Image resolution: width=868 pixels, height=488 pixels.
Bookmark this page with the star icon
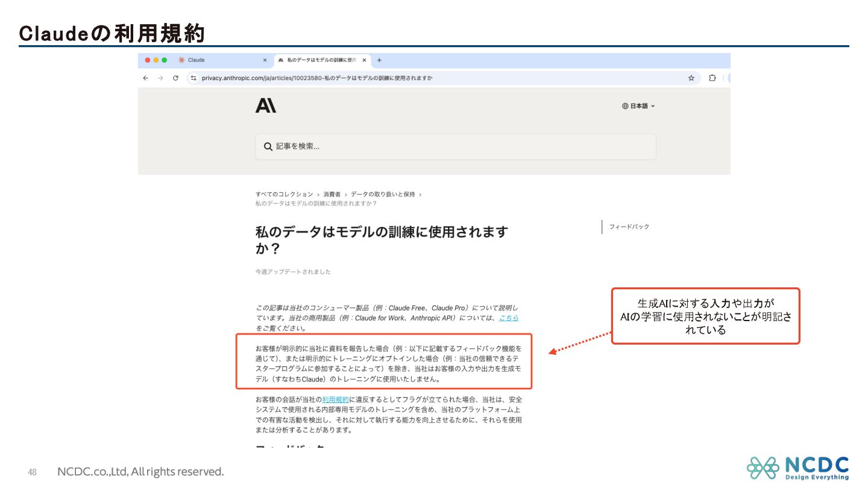(x=691, y=78)
